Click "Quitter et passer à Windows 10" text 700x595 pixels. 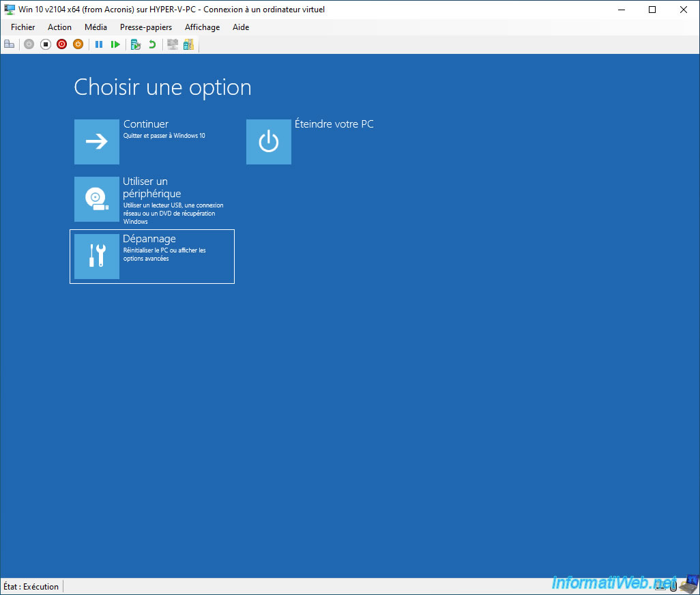164,136
